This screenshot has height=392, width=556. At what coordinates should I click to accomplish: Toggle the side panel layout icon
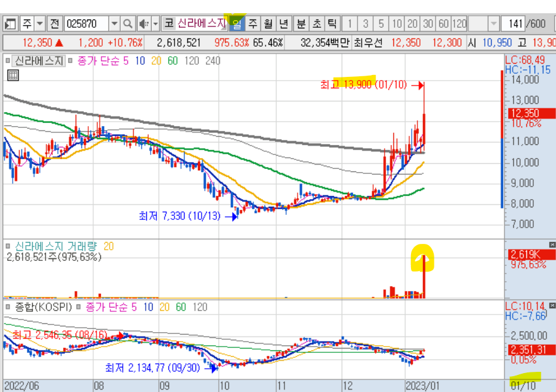(10, 24)
